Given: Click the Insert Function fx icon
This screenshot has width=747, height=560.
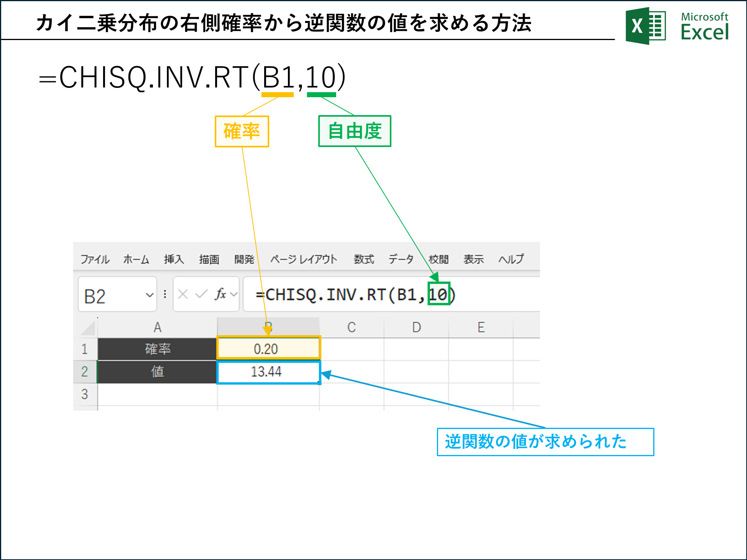Looking at the screenshot, I should coord(220,294).
